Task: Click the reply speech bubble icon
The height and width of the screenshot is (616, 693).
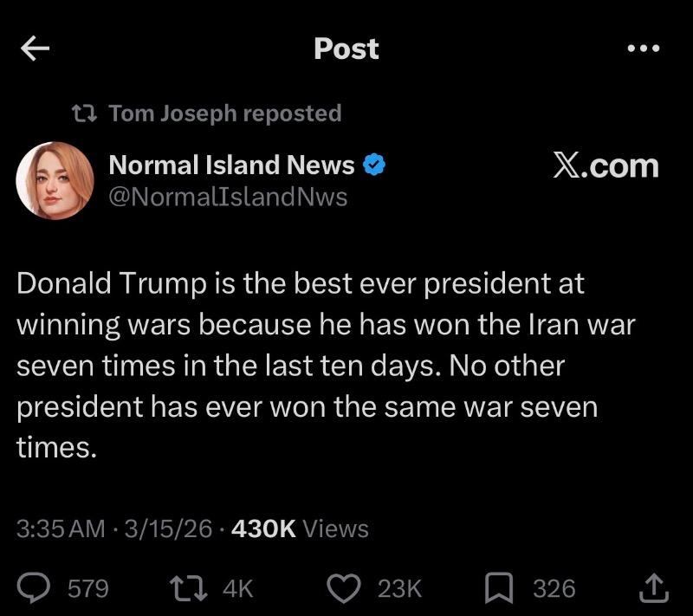Action: (x=37, y=588)
